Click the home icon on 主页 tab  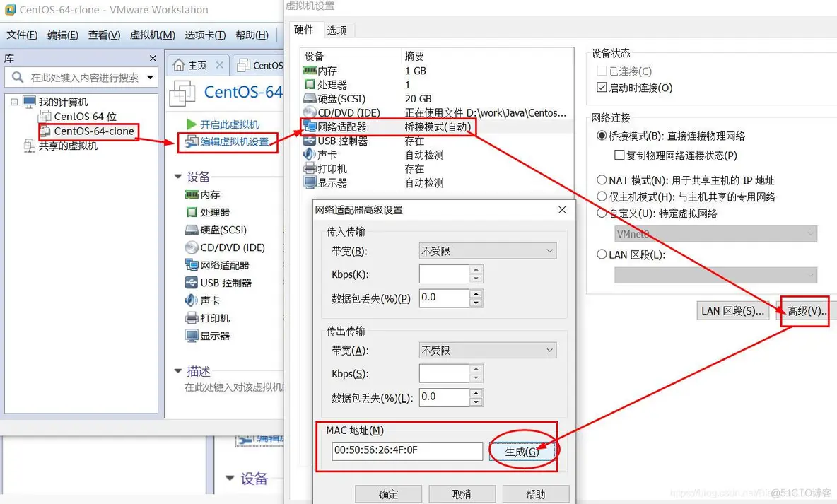pos(180,65)
